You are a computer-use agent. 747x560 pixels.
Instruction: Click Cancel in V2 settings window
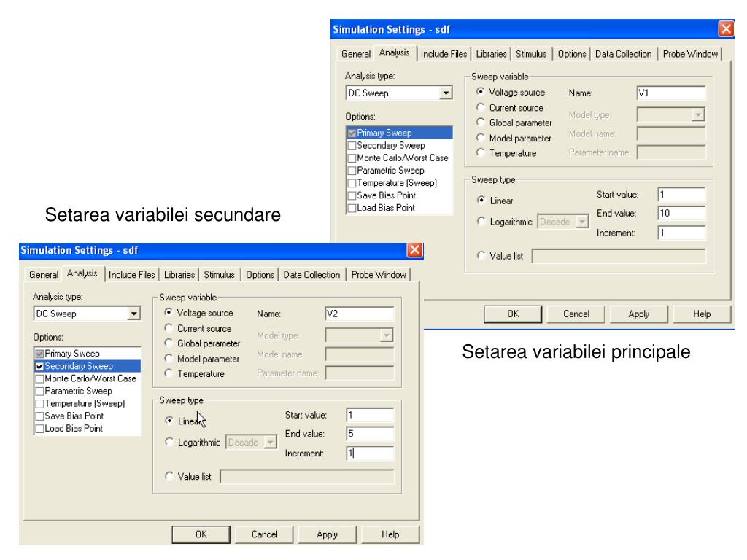click(x=264, y=534)
